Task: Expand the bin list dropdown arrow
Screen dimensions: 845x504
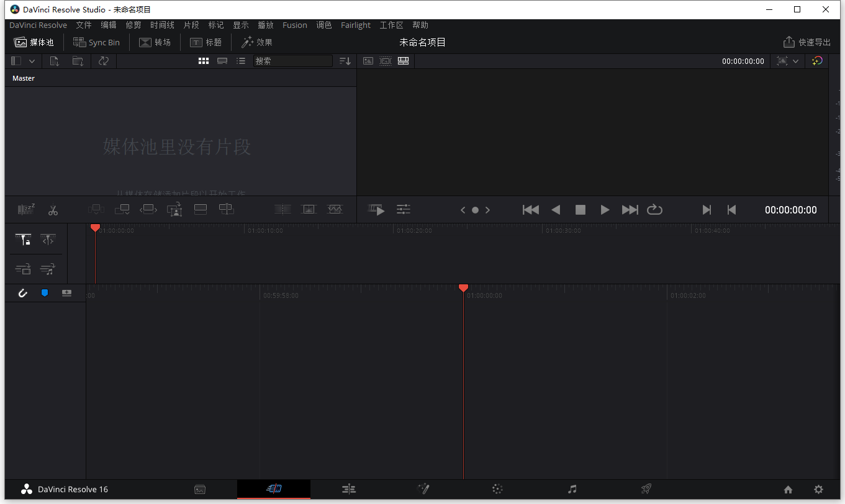Action: point(32,61)
